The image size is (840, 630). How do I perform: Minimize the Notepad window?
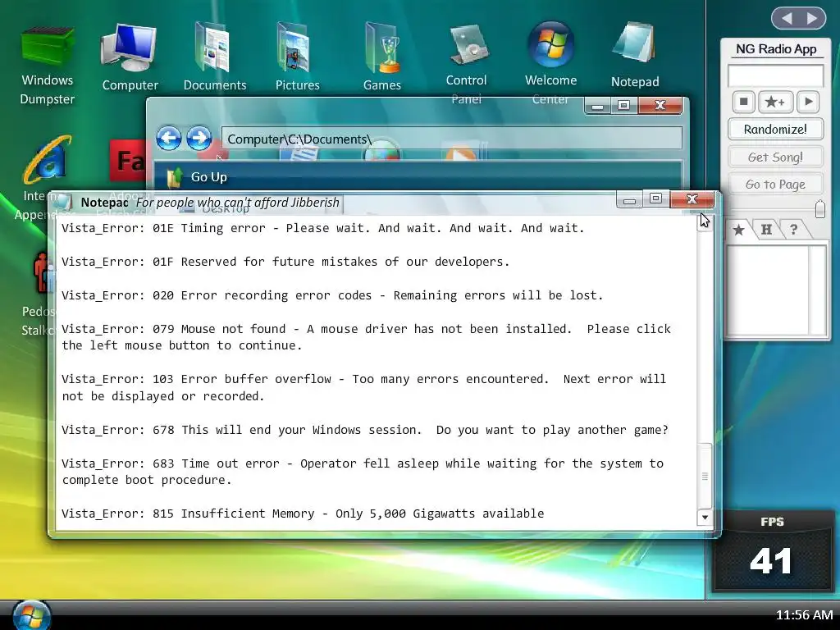pyautogui.click(x=629, y=200)
